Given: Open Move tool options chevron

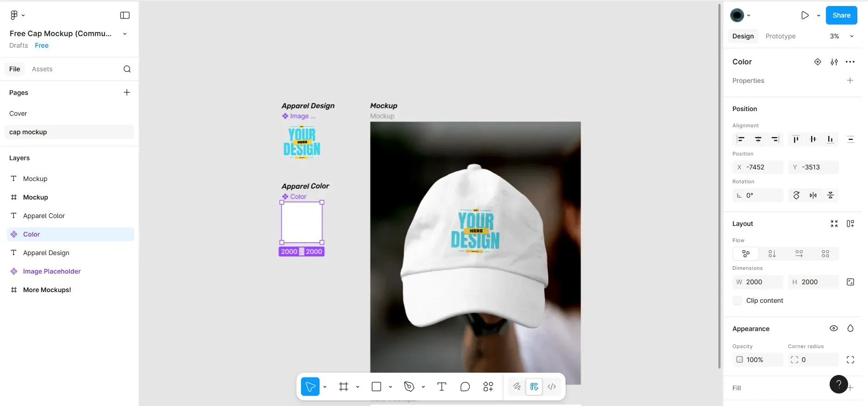Looking at the screenshot, I should click(325, 387).
